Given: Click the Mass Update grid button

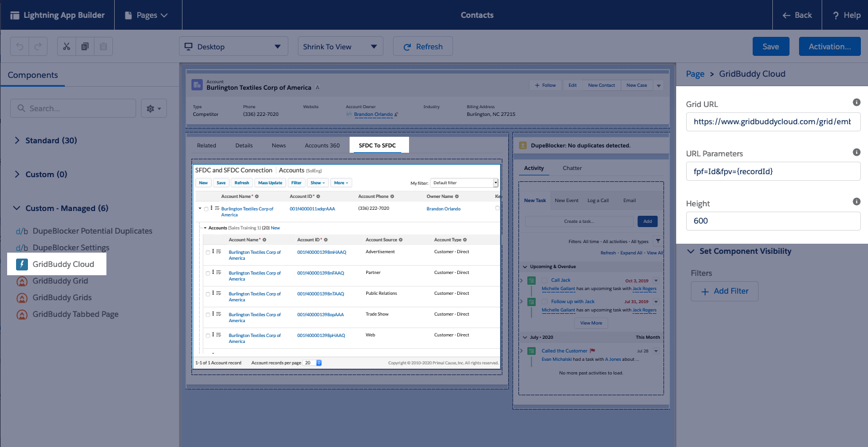Looking at the screenshot, I should [270, 183].
